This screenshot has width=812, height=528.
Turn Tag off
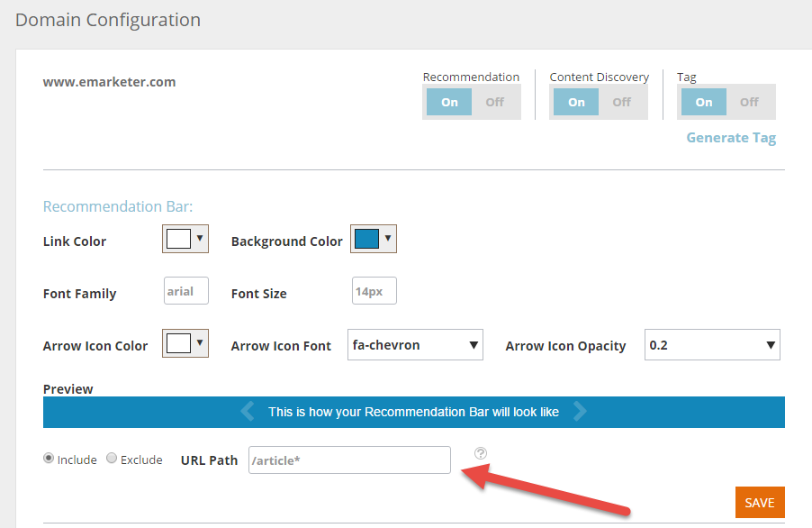pos(749,102)
